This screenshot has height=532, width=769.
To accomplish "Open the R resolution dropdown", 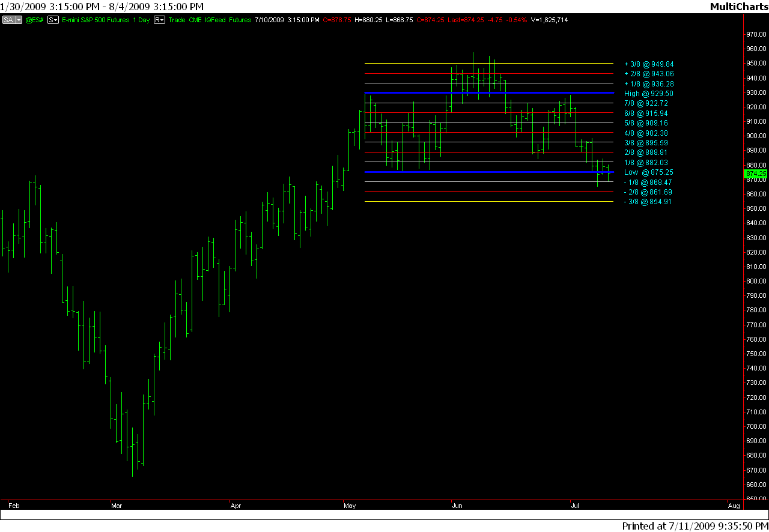I will point(159,20).
